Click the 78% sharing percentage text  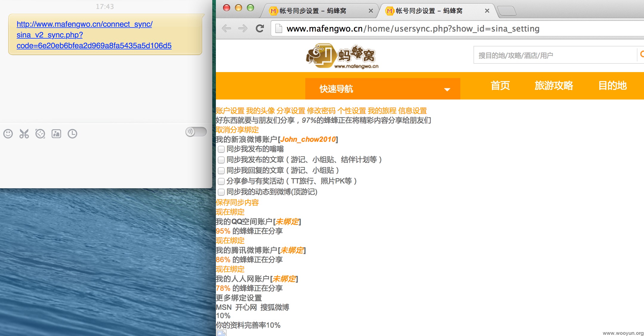coord(223,288)
